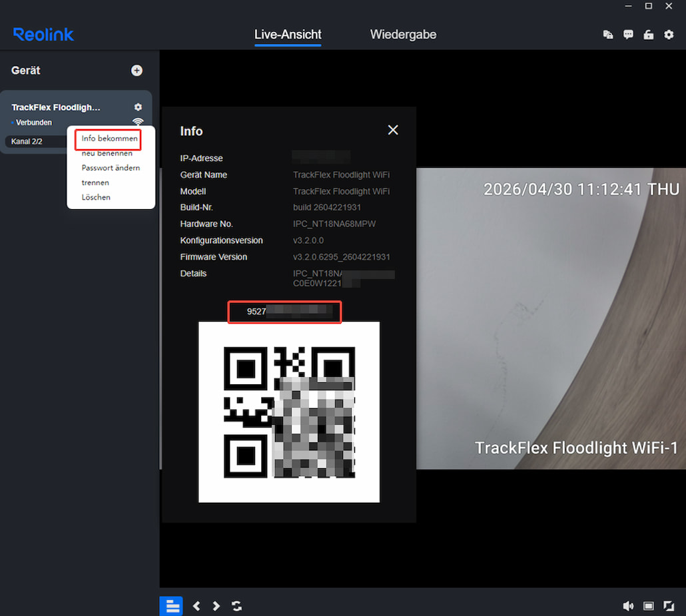686x616 pixels.
Task: Click the Info panel heading
Action: (x=191, y=131)
